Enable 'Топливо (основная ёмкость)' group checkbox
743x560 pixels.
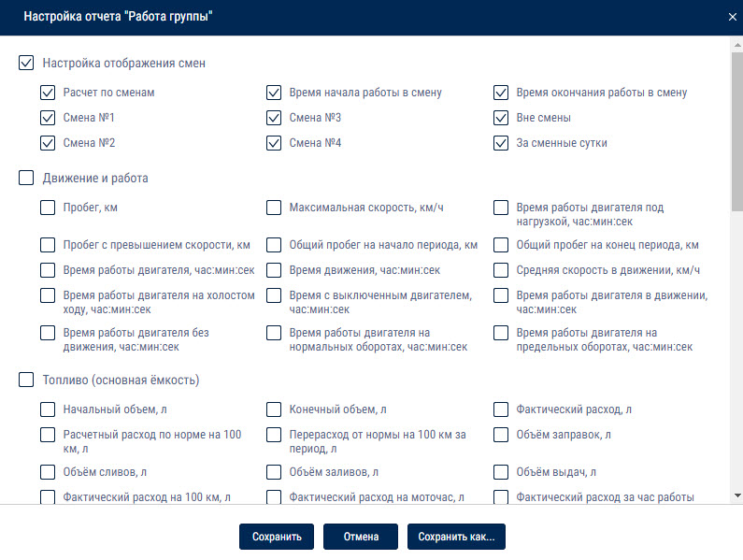click(26, 380)
